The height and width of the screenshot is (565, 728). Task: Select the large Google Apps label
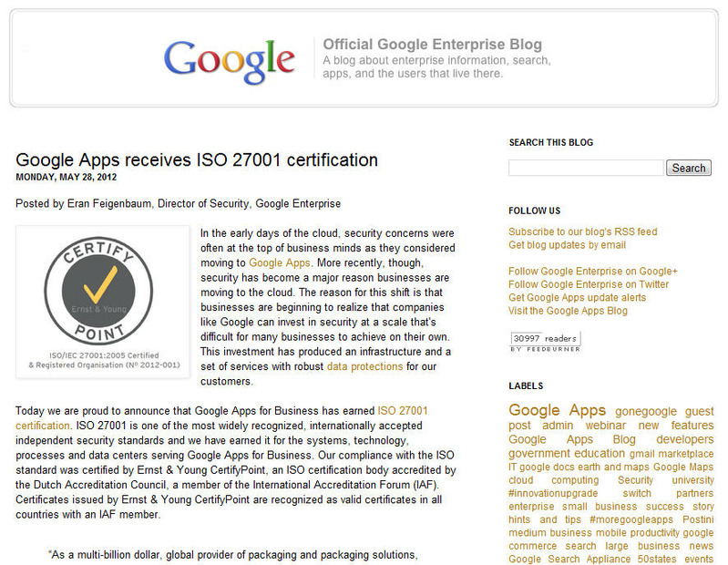tap(557, 410)
